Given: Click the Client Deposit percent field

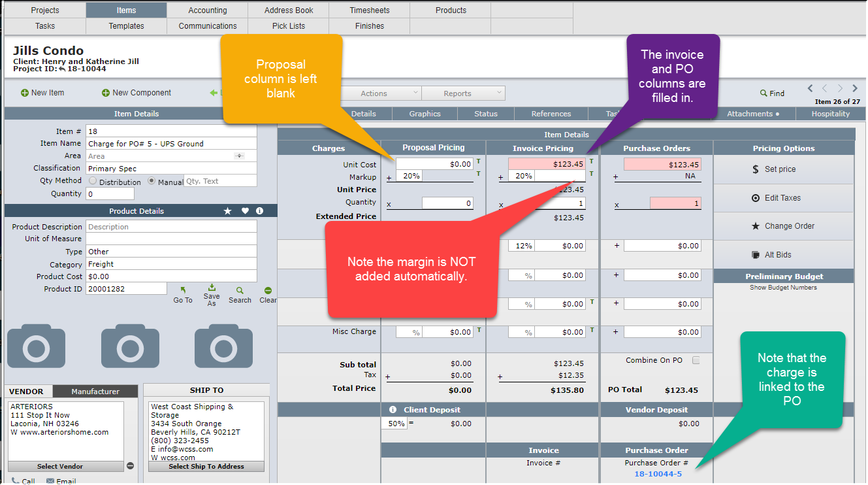Looking at the screenshot, I should [x=394, y=424].
